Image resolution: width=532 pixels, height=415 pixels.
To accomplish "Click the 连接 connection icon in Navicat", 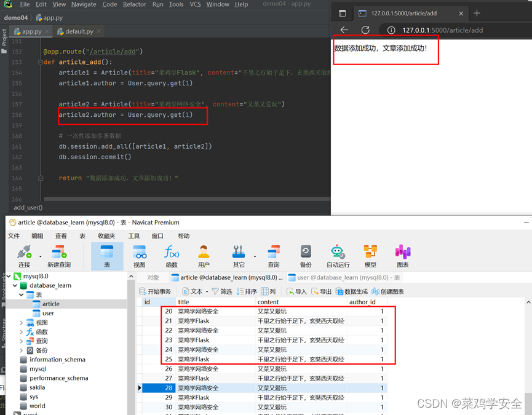I will 24,256.
